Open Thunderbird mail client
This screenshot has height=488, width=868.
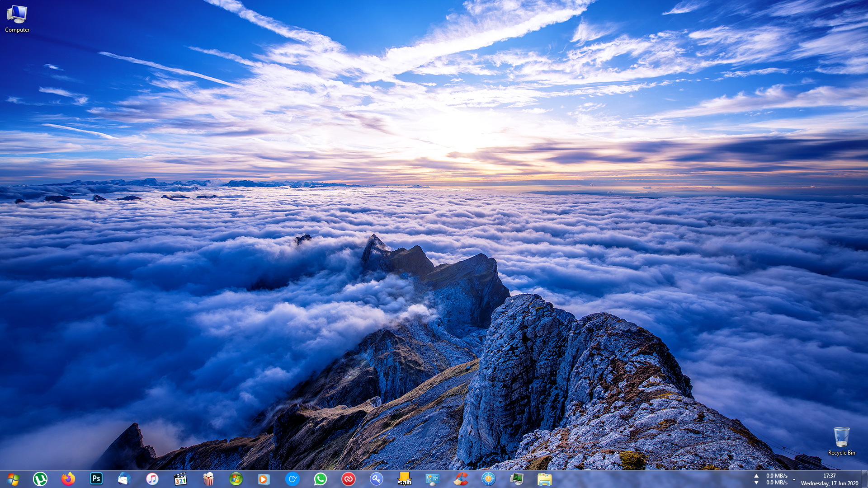click(124, 479)
